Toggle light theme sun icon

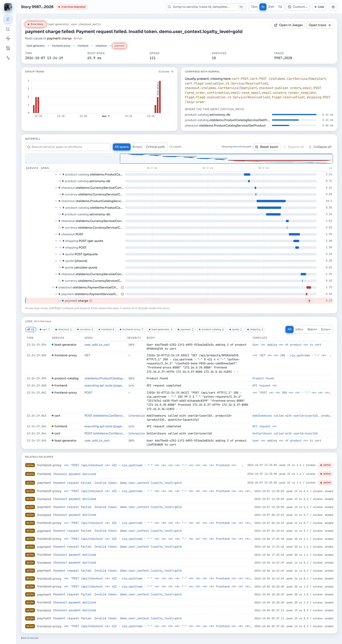coord(333,7)
